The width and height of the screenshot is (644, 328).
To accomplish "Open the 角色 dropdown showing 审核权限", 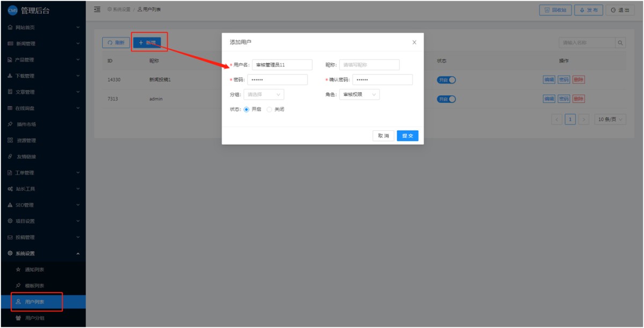I will coord(360,94).
